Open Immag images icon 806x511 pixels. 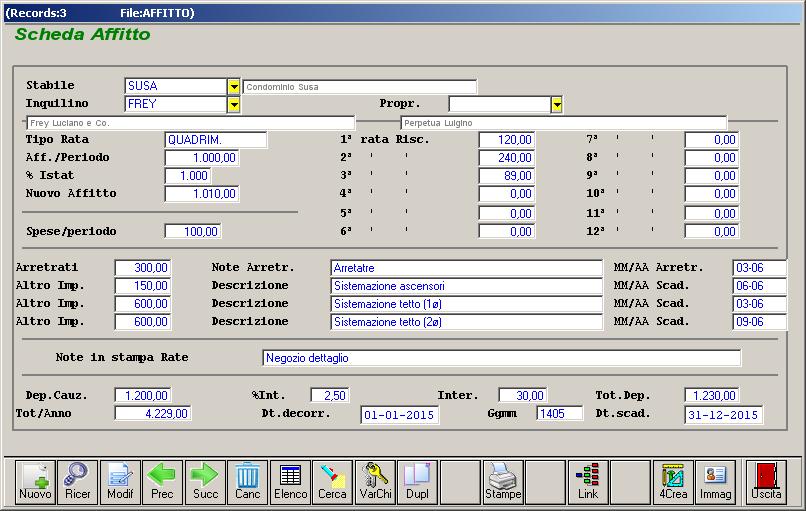click(716, 481)
